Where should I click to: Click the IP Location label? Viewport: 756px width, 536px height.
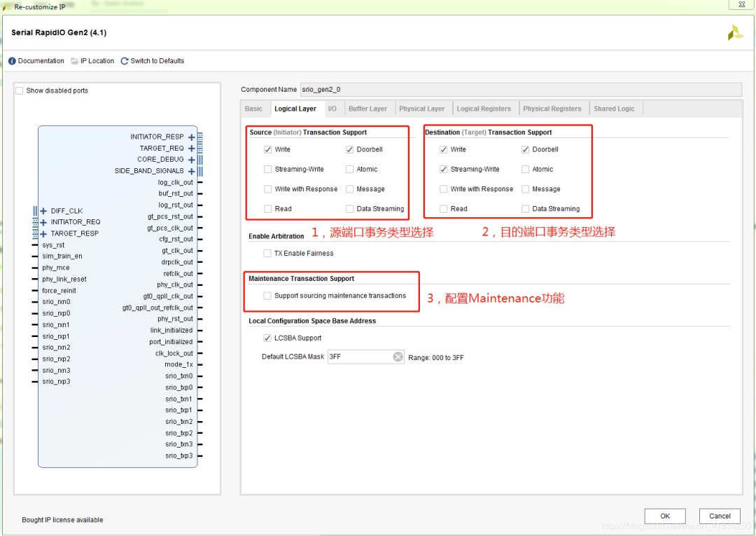(x=97, y=61)
